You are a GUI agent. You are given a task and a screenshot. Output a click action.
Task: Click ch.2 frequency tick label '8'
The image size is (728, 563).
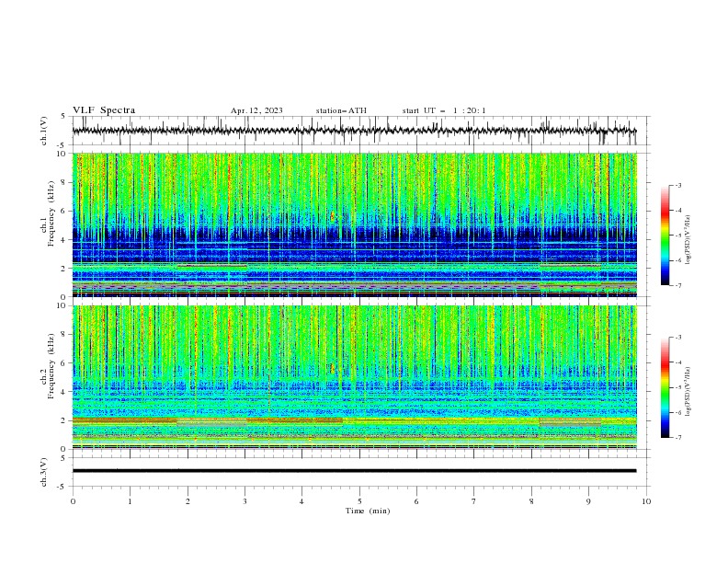(63, 335)
